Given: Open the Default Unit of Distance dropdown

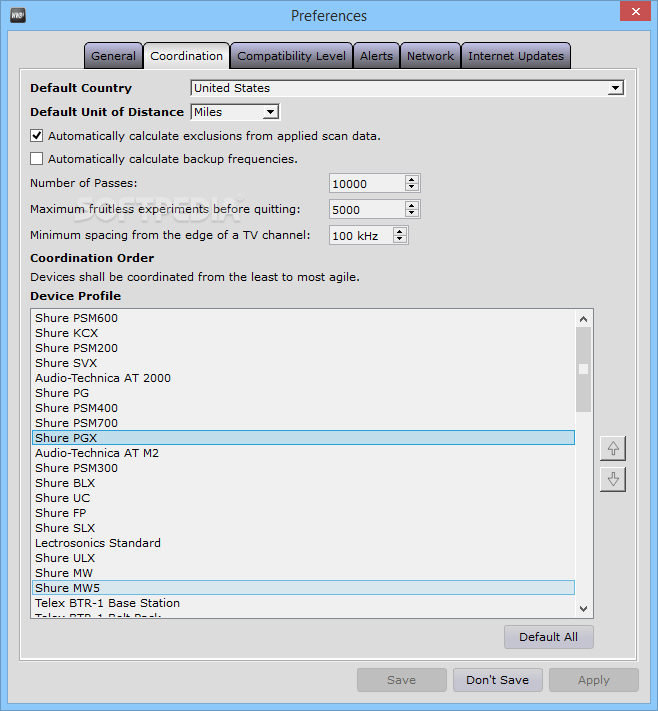Looking at the screenshot, I should tap(270, 112).
